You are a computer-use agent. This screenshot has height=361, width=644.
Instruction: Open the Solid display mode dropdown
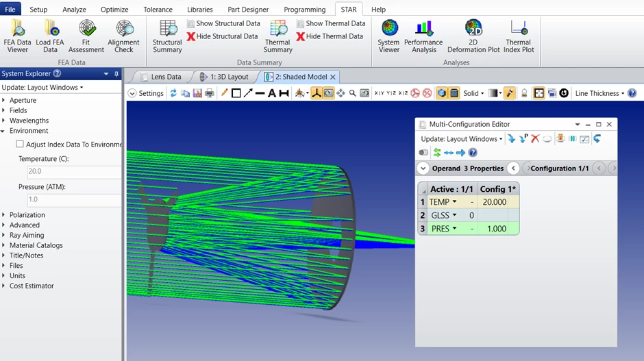(473, 93)
